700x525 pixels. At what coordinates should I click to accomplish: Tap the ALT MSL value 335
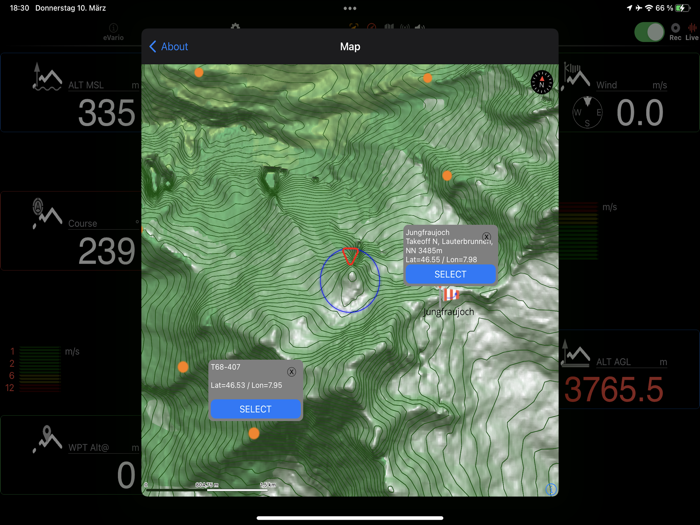[x=107, y=112]
